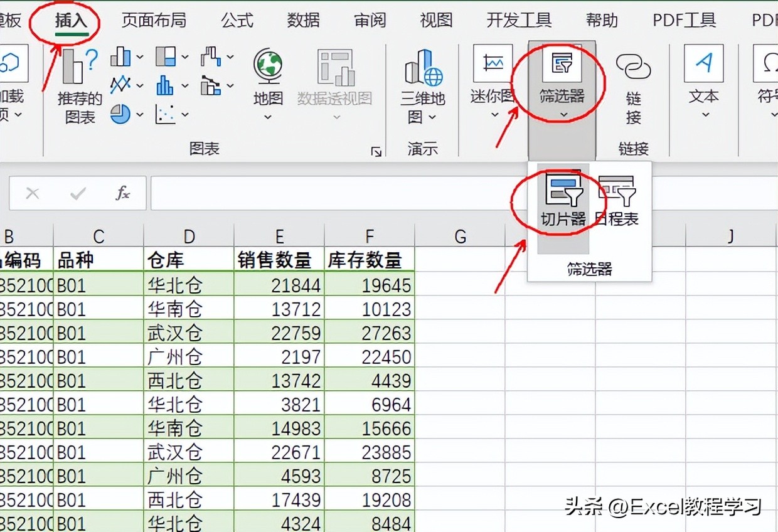Select column J header
This screenshot has height=532, width=778.
(x=731, y=237)
